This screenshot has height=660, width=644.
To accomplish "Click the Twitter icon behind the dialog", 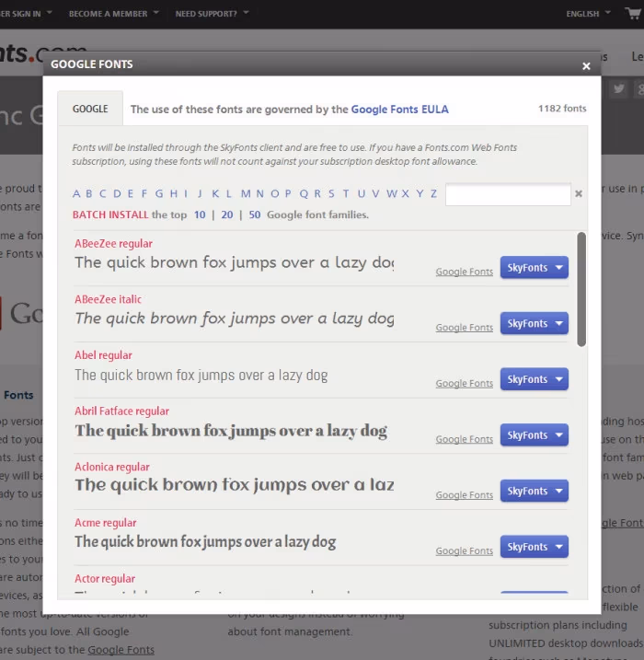I will 619,88.
